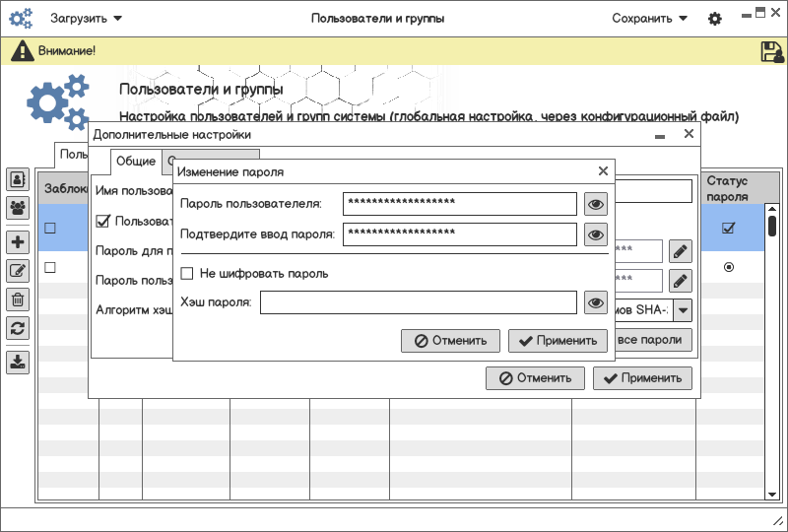
Task: Close the "Изменение пароля" dialog
Action: point(603,170)
